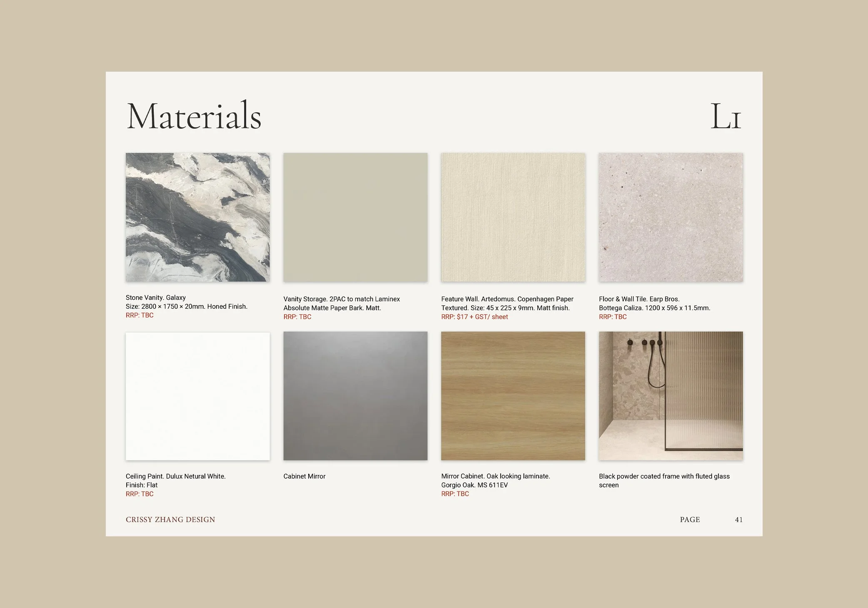The height and width of the screenshot is (608, 868).
Task: Click the CRISSY ZHANG DESIGN footer text
Action: pyautogui.click(x=170, y=520)
